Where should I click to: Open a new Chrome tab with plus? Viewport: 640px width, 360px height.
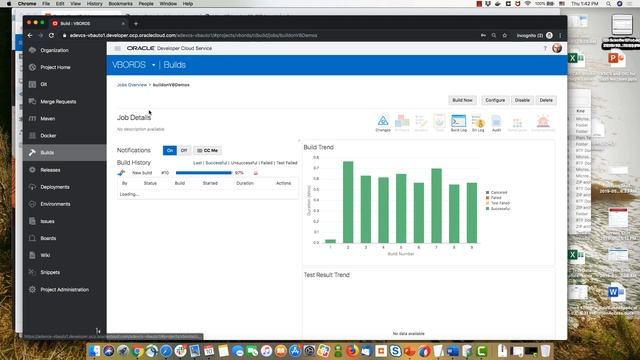click(x=136, y=24)
